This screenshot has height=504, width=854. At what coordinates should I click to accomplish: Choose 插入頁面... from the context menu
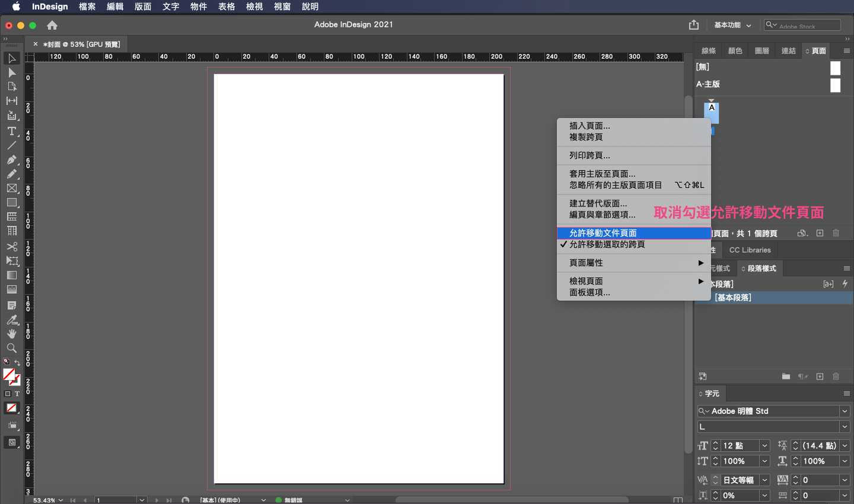coord(589,126)
